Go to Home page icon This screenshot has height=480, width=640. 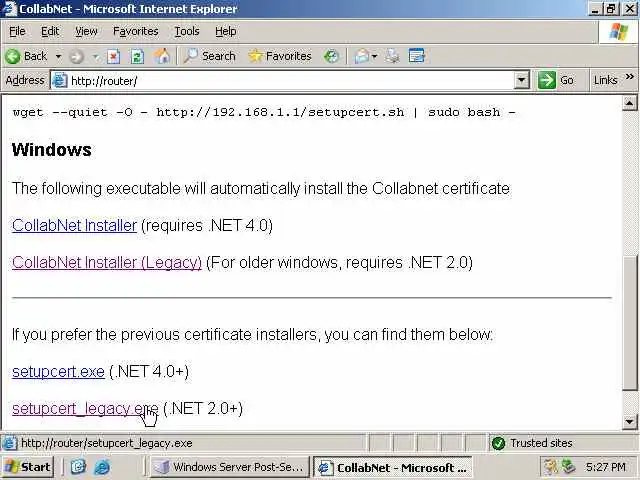[162, 56]
